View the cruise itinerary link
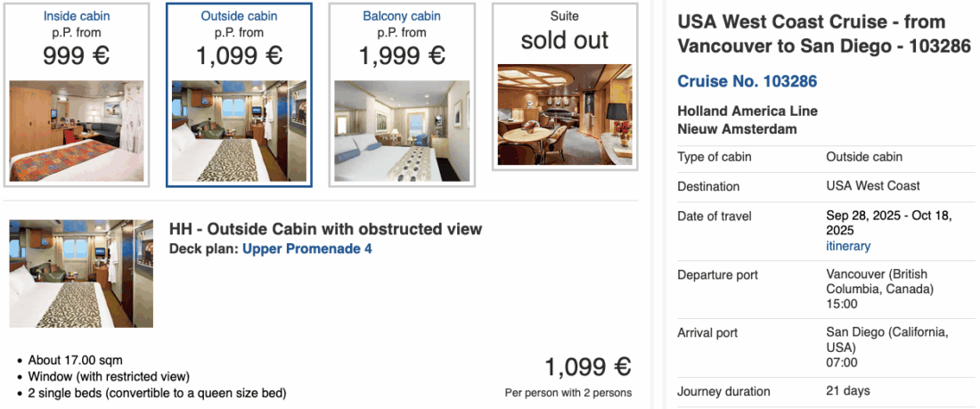The width and height of the screenshot is (980, 409). coord(848,246)
